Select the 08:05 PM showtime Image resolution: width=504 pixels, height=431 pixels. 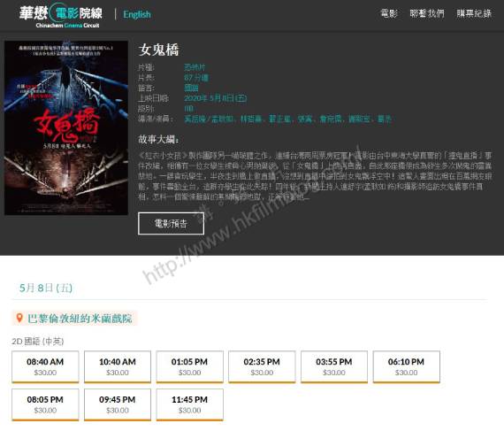[45, 404]
